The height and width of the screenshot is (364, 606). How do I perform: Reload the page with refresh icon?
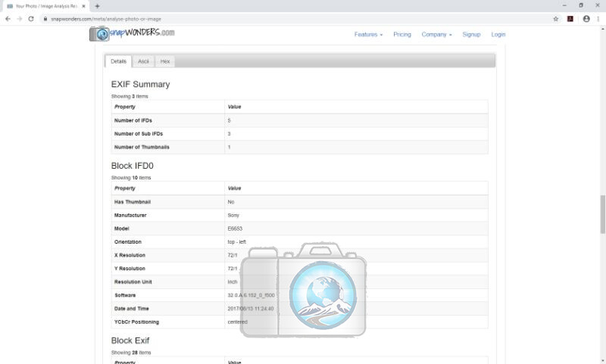(31, 19)
